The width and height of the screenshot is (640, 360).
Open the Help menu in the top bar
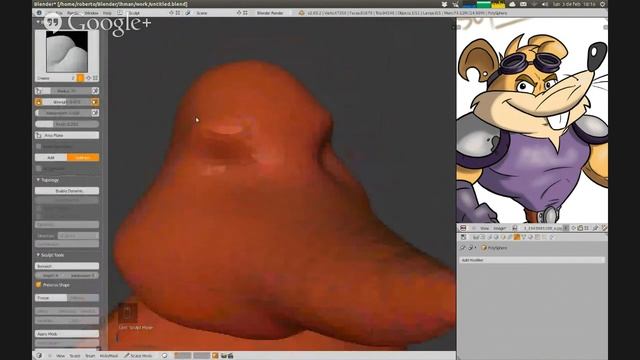pos(107,13)
